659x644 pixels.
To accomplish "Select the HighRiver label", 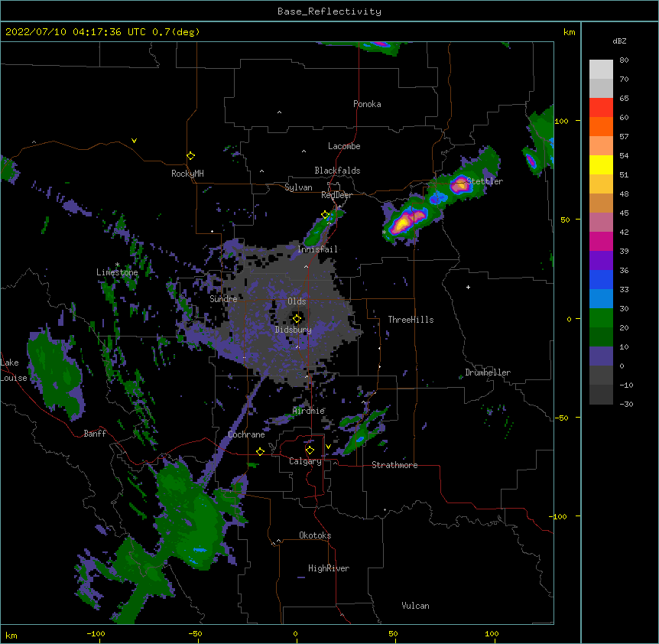I will (329, 568).
